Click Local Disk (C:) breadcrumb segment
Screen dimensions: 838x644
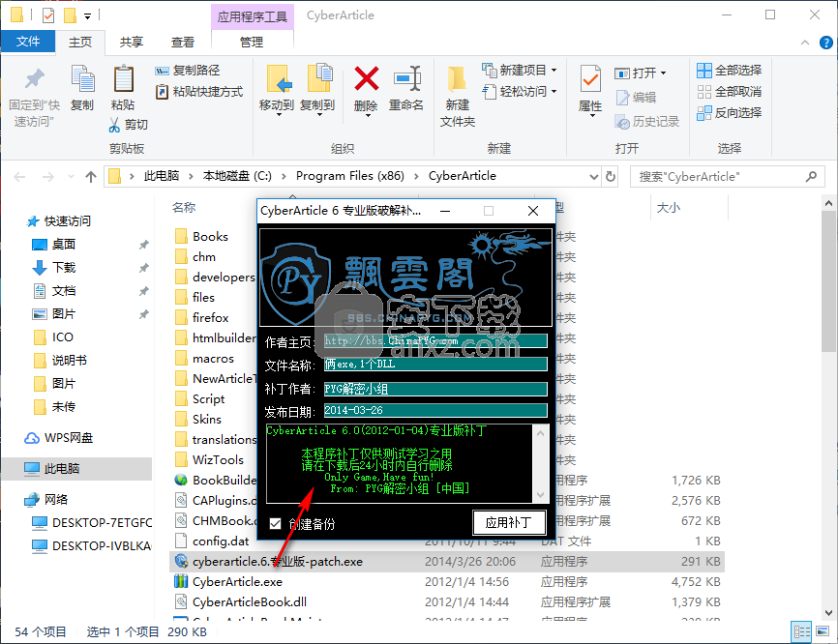pyautogui.click(x=237, y=176)
